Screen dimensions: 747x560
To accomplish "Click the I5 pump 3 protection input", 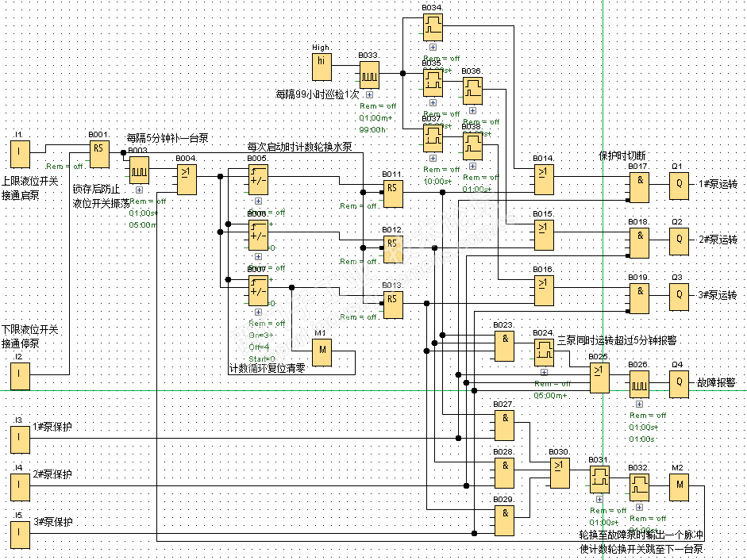I will click(x=20, y=535).
